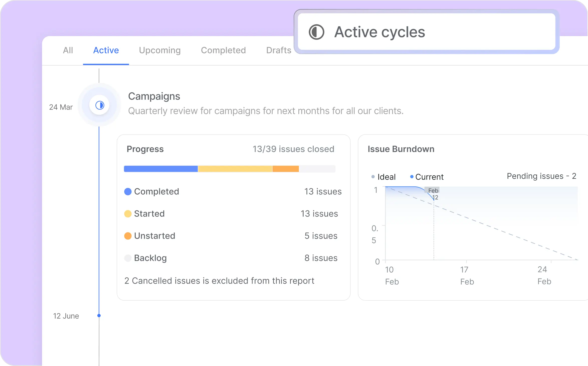The height and width of the screenshot is (366, 588).
Task: Click the orange Unstarted status dot
Action: pos(128,236)
